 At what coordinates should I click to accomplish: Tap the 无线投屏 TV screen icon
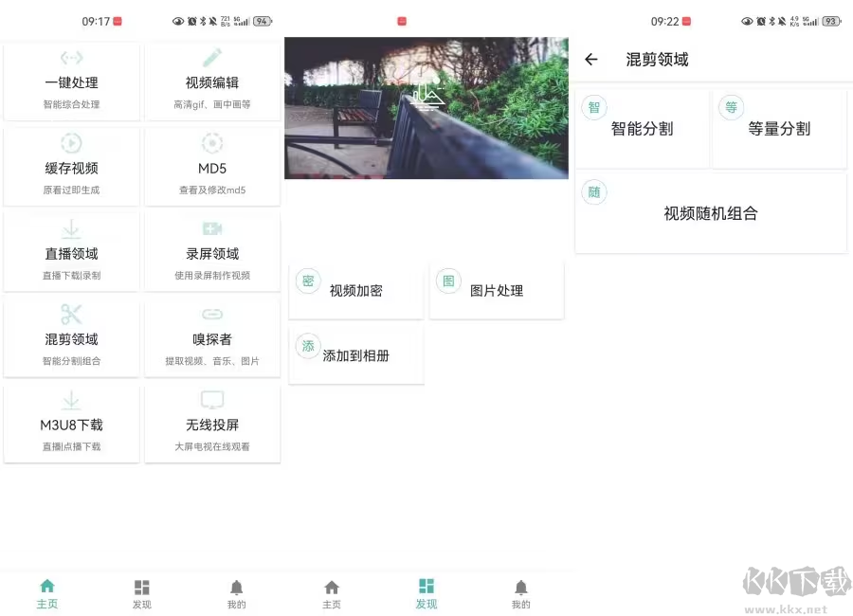tap(212, 400)
